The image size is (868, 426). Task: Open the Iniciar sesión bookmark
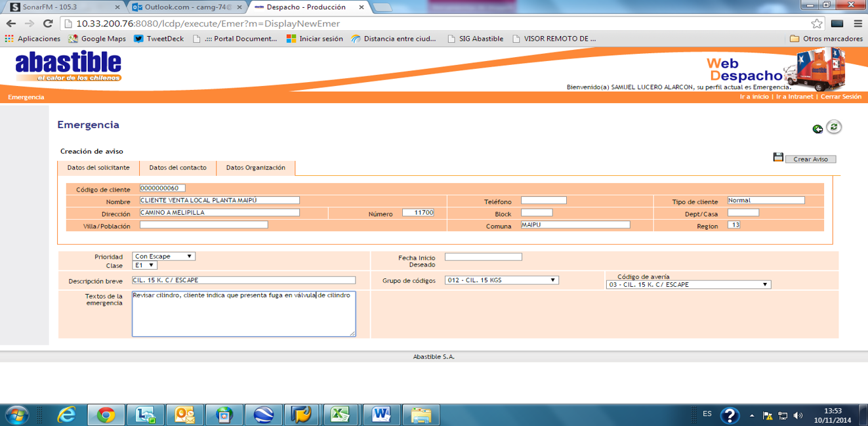click(315, 39)
